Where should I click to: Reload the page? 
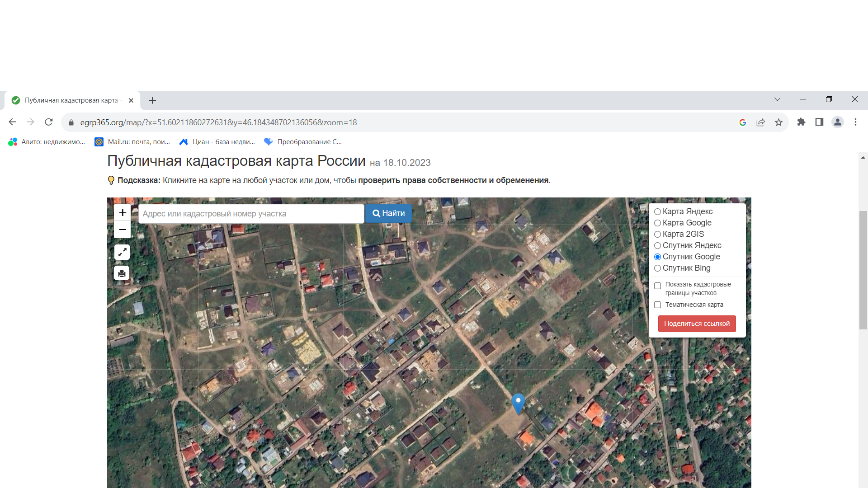pos(49,122)
